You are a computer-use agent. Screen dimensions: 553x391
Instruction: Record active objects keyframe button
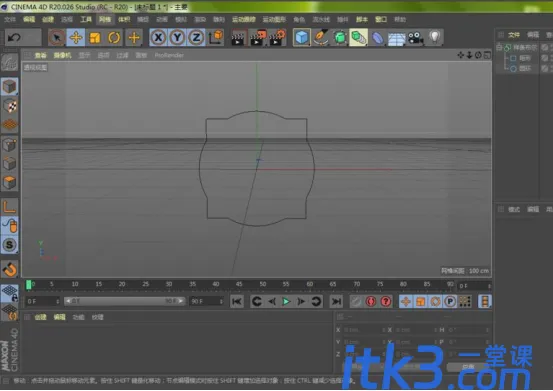[x=356, y=301]
